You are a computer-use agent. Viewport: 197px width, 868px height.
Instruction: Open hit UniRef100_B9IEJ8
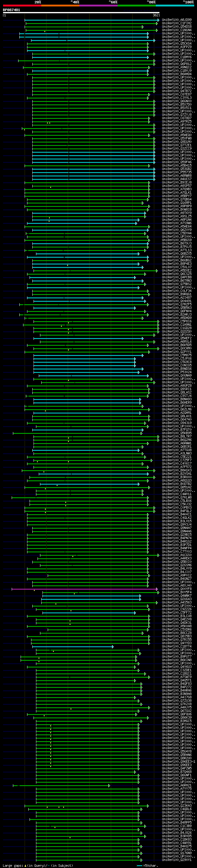tap(177, 183)
